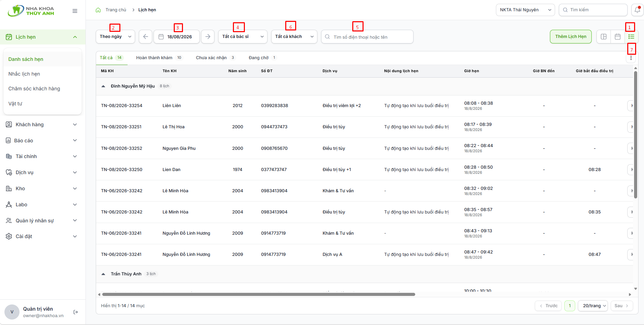Go to next day arrow
The height and width of the screenshot is (325, 644).
(x=208, y=37)
